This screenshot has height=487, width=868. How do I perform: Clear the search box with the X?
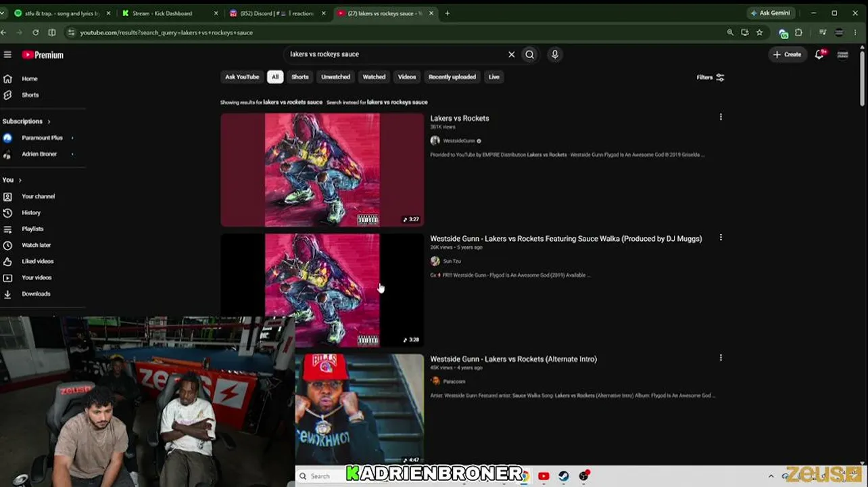point(512,55)
